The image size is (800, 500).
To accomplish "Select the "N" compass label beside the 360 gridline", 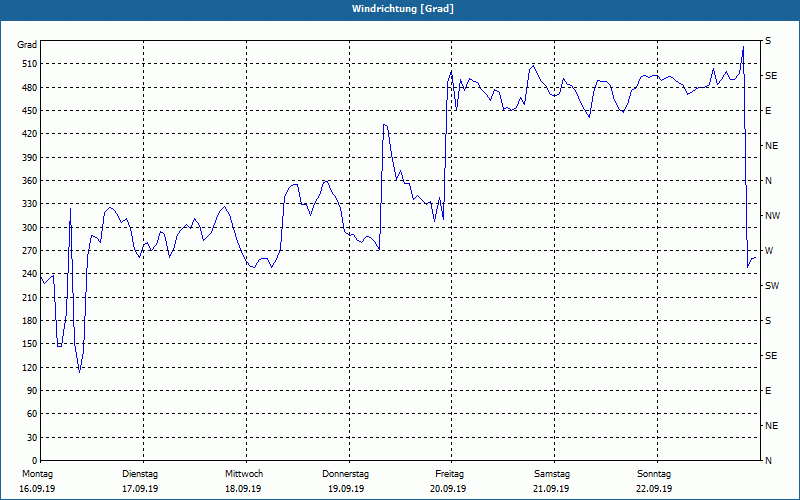I will click(x=768, y=181).
